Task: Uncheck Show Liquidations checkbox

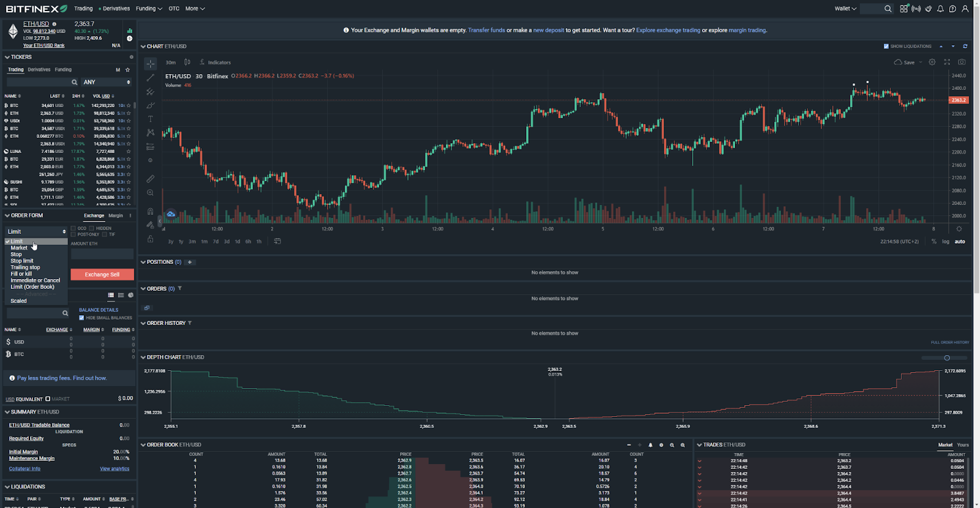Action: click(886, 47)
